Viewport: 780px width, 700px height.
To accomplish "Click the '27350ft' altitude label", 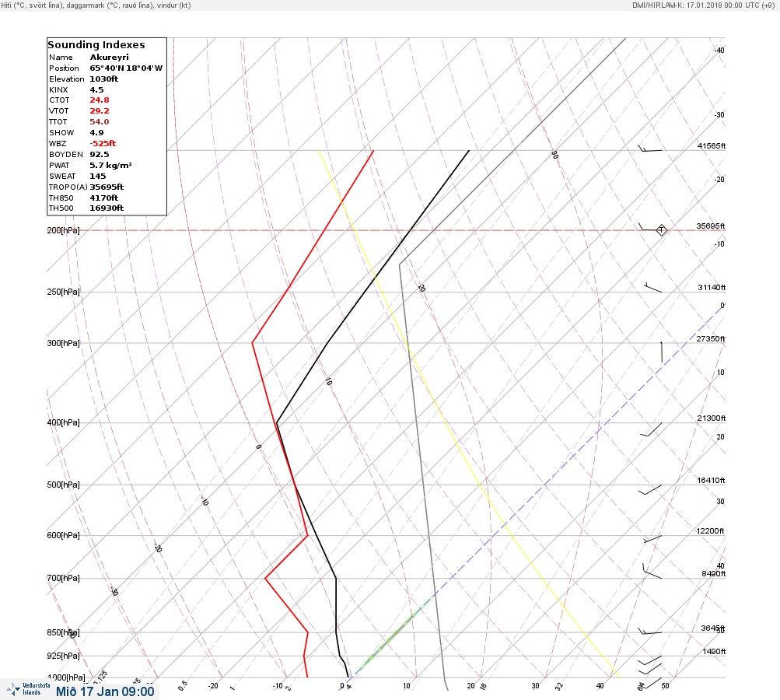I will pyautogui.click(x=711, y=339).
